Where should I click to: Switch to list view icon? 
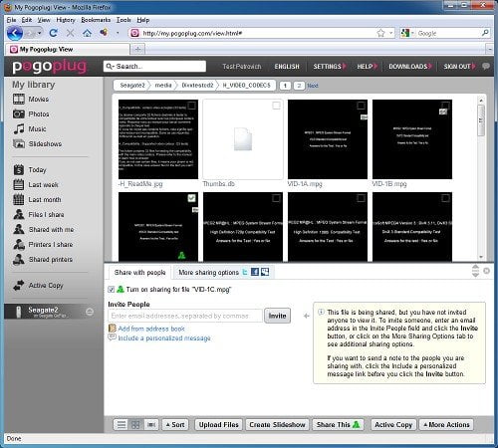pos(122,425)
